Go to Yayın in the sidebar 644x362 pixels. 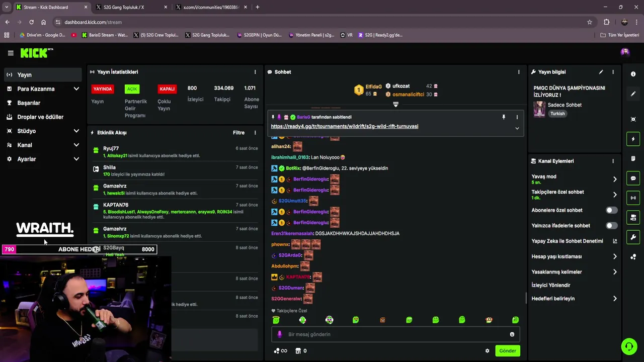[x=43, y=75]
